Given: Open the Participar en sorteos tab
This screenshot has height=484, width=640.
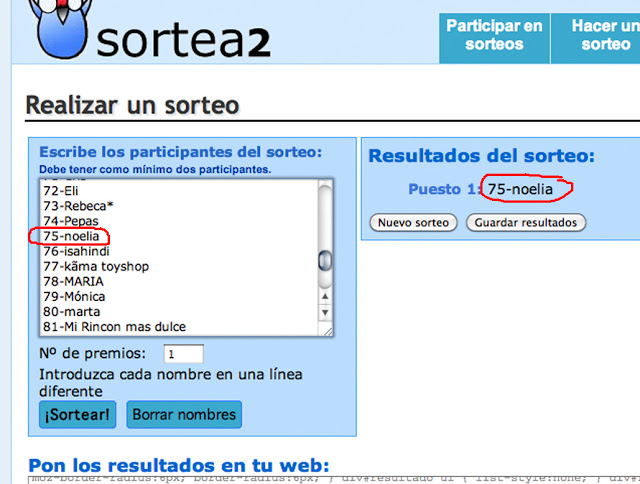Looking at the screenshot, I should click(x=493, y=35).
